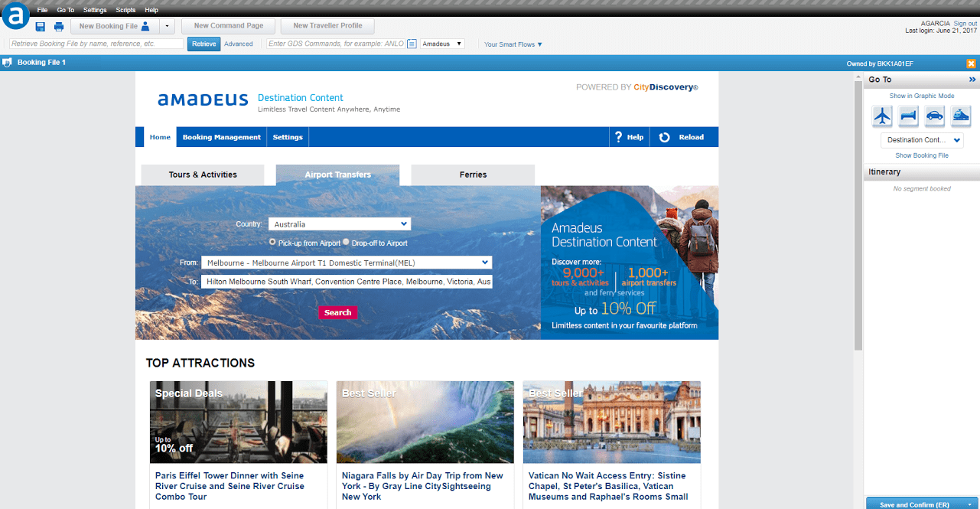Open the Niagara Falls attraction thumbnail
The height and width of the screenshot is (509, 980).
tap(425, 422)
